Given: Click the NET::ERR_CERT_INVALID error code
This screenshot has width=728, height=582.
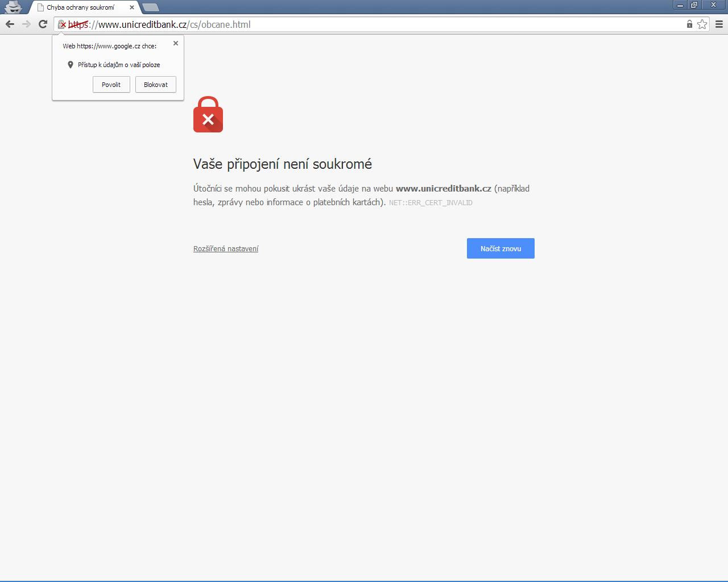Looking at the screenshot, I should point(431,202).
